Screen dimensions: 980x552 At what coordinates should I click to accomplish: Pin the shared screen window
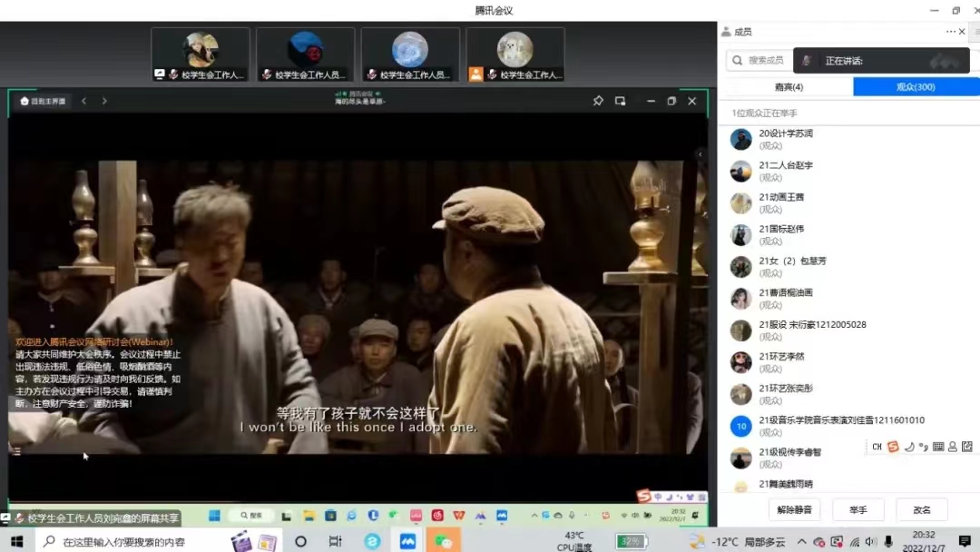click(x=598, y=102)
